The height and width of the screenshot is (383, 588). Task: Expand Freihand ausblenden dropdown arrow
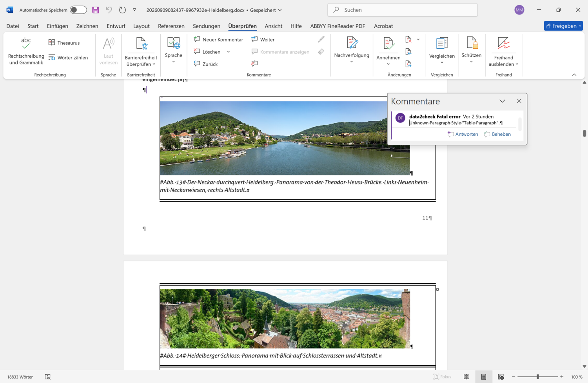pos(517,64)
